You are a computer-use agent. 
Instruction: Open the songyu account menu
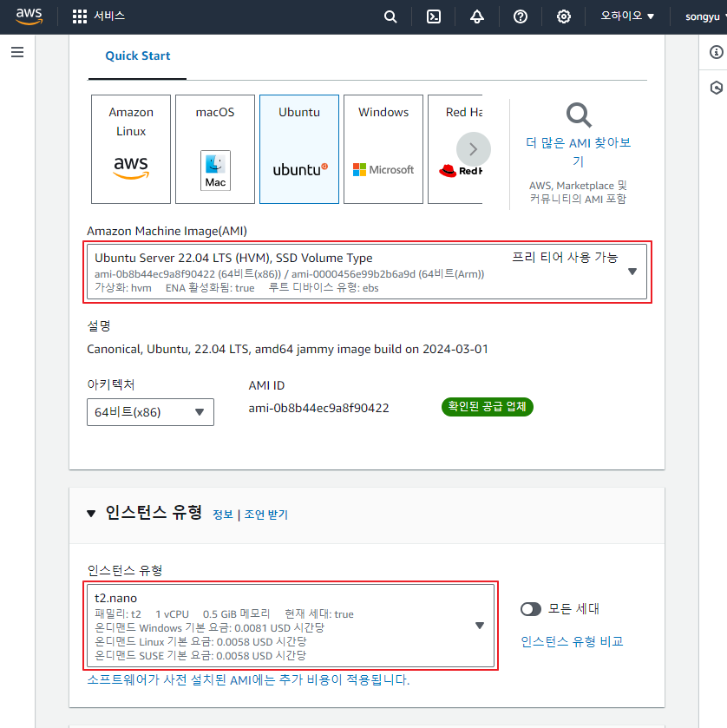click(705, 16)
